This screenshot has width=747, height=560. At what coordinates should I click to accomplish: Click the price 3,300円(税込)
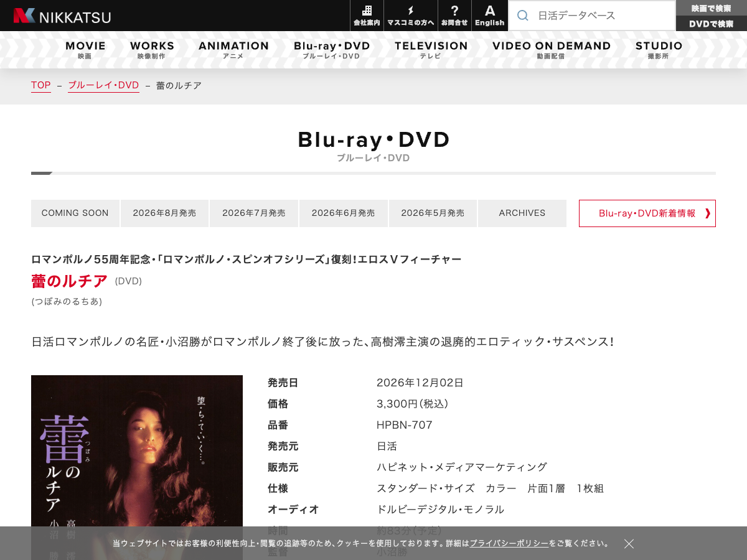(413, 404)
